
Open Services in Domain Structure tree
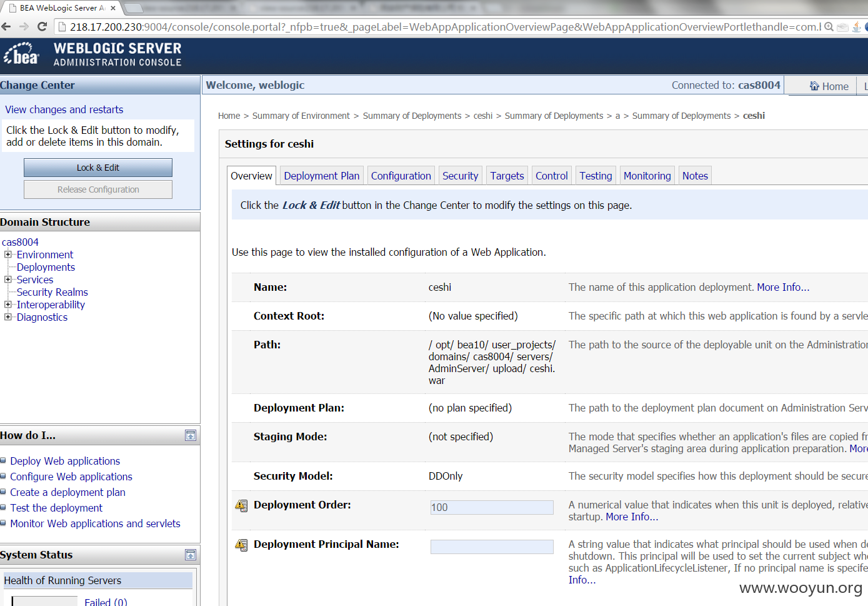[35, 280]
